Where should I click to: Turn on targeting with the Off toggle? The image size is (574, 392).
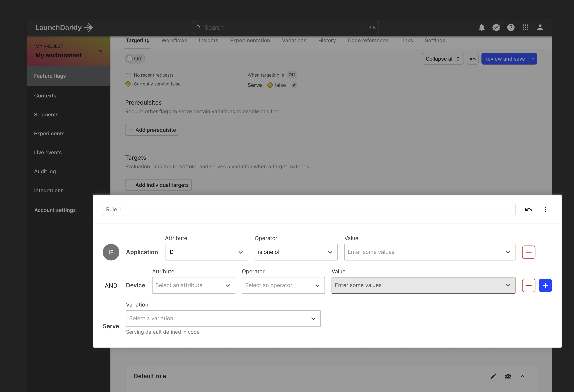pos(135,59)
